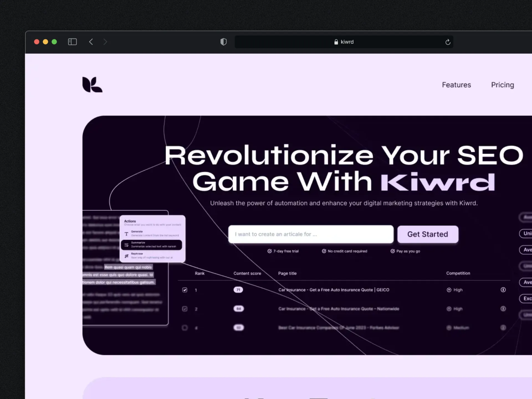Select the Rephrase action icon
The width and height of the screenshot is (532, 399).
tap(126, 255)
